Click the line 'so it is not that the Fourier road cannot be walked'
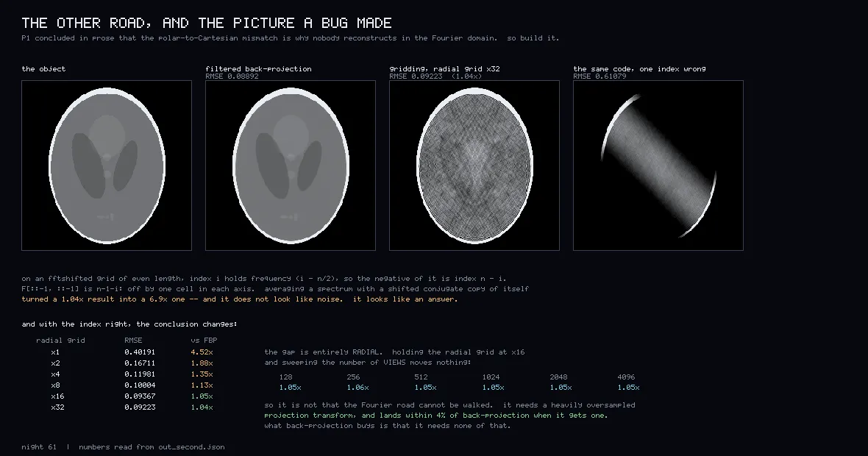The height and width of the screenshot is (456, 868). pos(450,405)
